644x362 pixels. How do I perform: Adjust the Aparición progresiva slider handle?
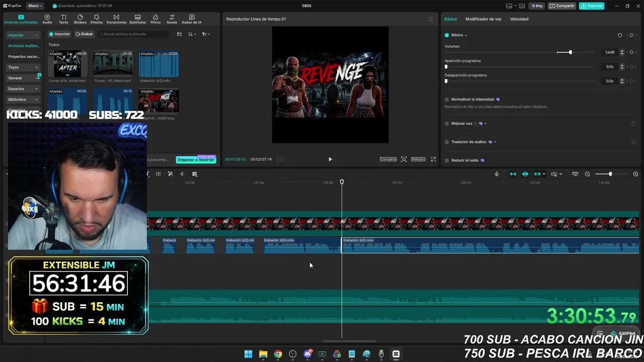click(446, 67)
